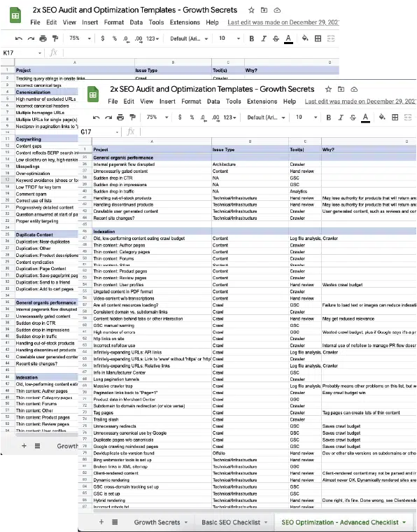Switch to the Growth Secrets sheet tab

click(x=157, y=522)
